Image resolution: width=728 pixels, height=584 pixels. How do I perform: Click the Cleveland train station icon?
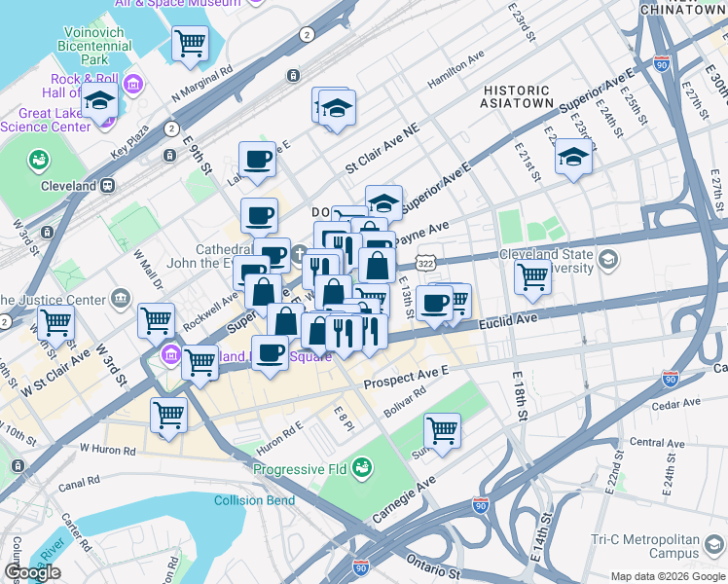tap(108, 186)
